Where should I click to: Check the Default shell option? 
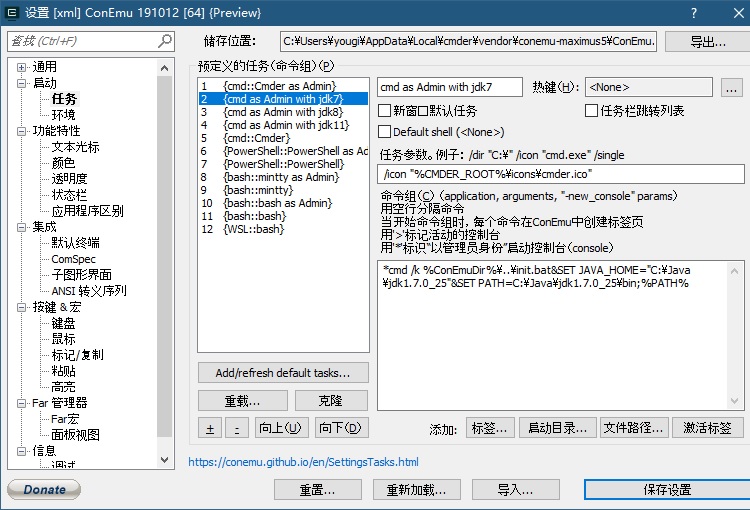(x=385, y=132)
